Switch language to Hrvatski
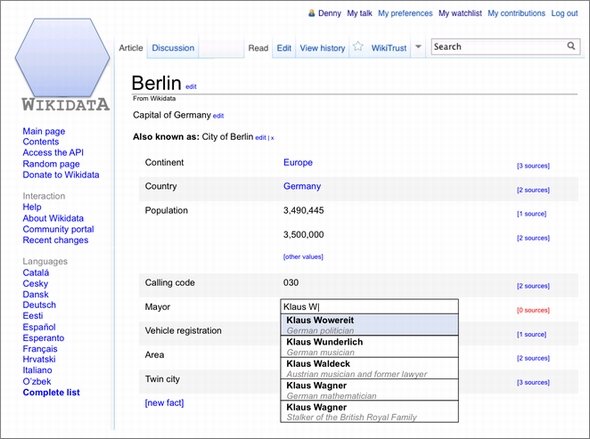 [39, 360]
